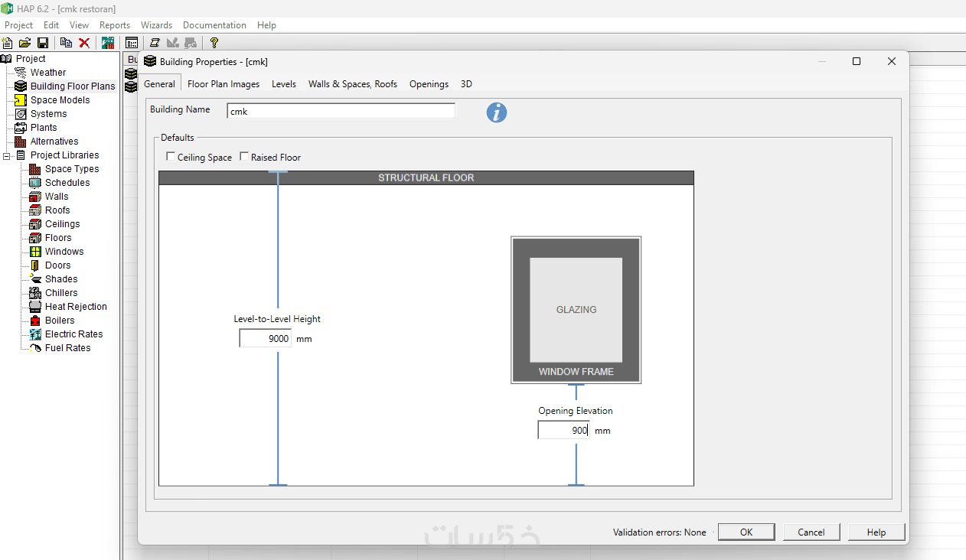966x560 pixels.
Task: Click the Schedules library icon
Action: point(35,183)
